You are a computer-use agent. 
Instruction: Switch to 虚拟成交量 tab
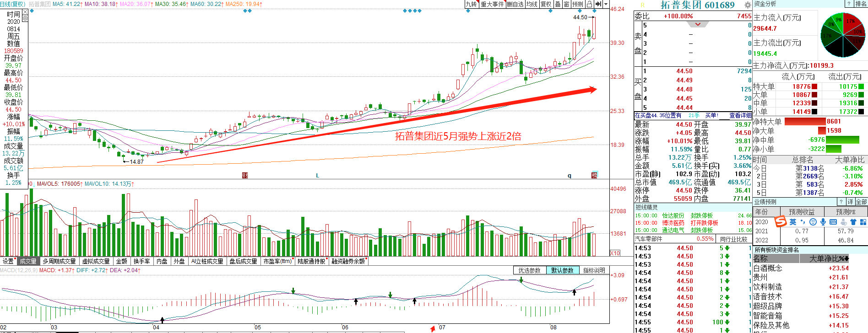96,261
